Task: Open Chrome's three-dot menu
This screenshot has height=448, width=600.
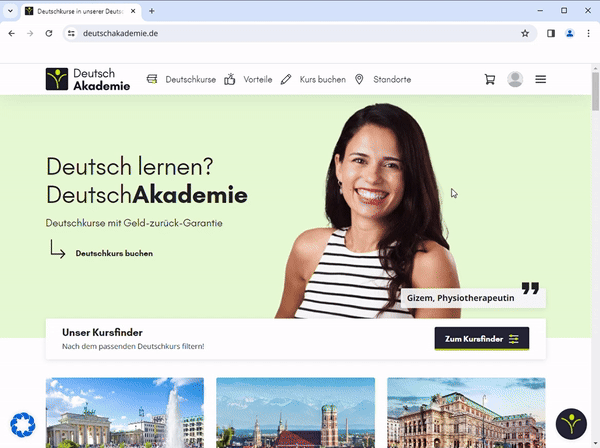Action: 589,33
